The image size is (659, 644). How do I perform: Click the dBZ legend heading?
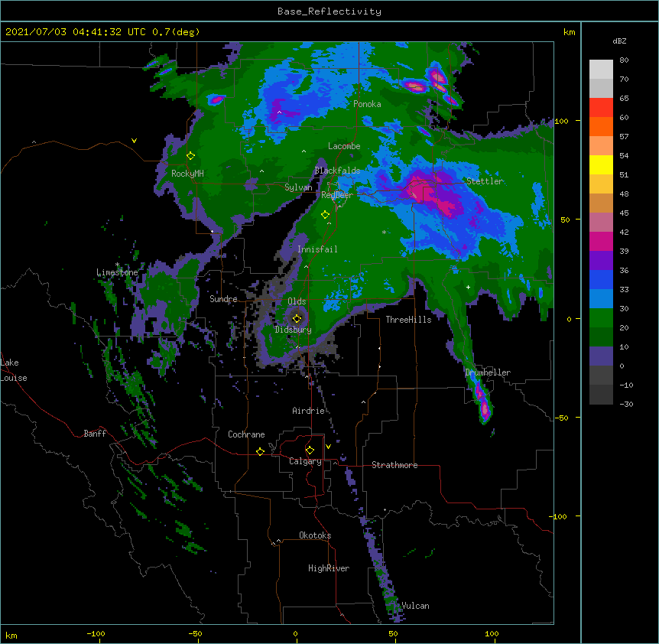pyautogui.click(x=619, y=41)
